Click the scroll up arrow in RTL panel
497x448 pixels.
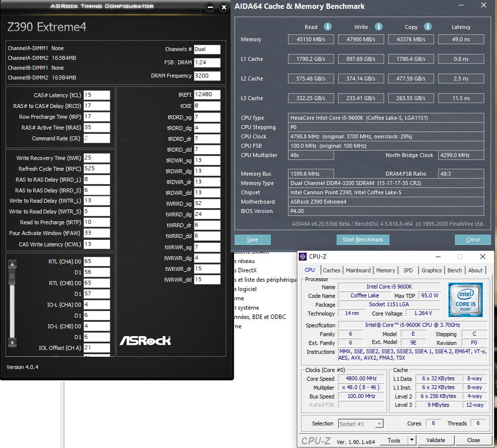coord(12,264)
